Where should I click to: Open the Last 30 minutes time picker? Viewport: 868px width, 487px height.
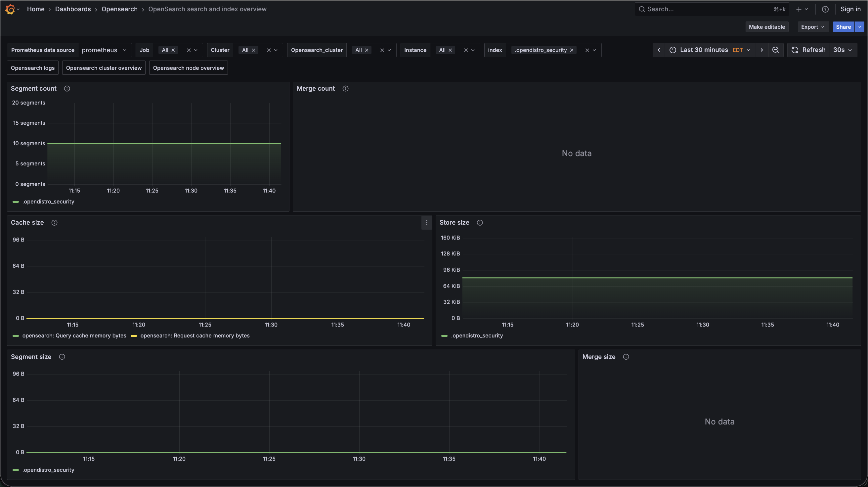tap(710, 50)
